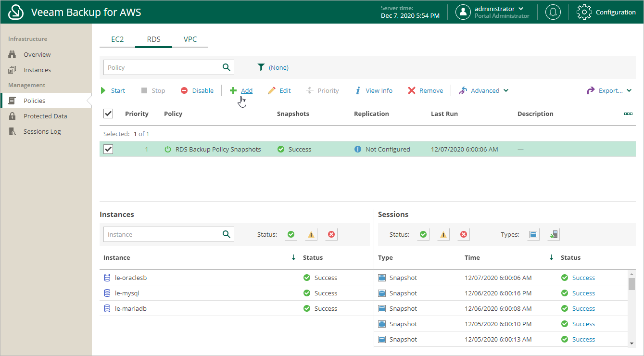Viewport: 644px width, 356px height.
Task: Click policy search magnifier icon
Action: coord(227,67)
